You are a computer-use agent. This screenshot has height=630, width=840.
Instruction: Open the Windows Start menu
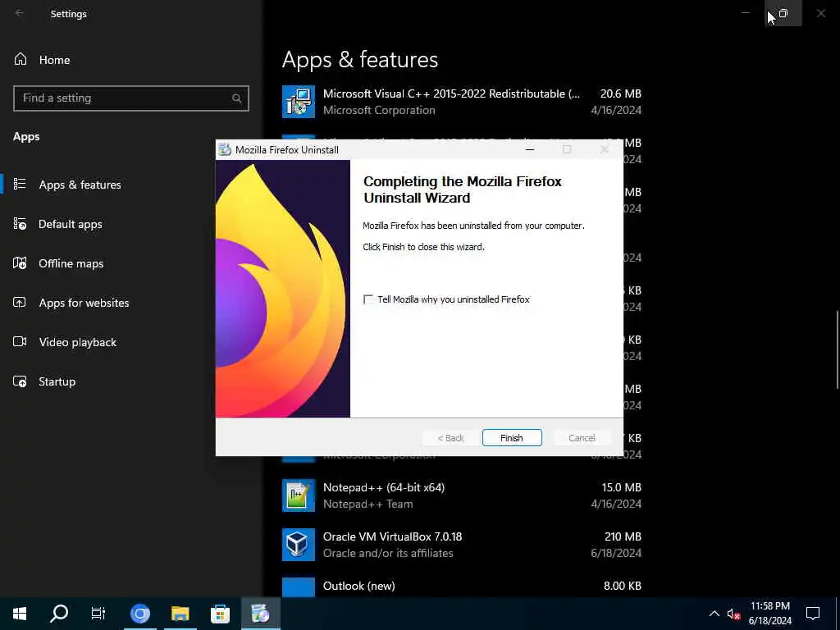coord(20,614)
